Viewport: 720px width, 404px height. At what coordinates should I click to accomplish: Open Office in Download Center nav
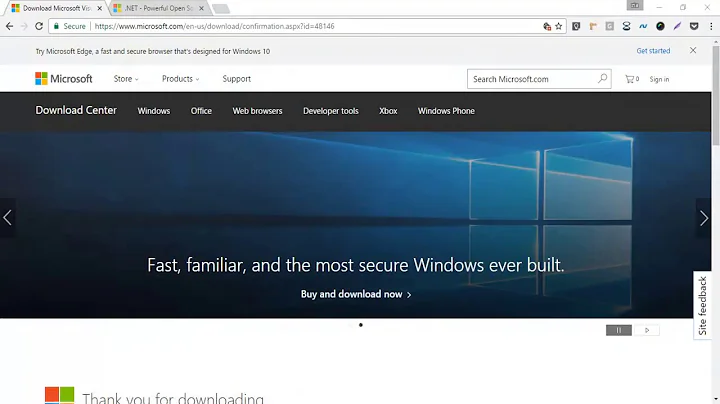[x=201, y=111]
